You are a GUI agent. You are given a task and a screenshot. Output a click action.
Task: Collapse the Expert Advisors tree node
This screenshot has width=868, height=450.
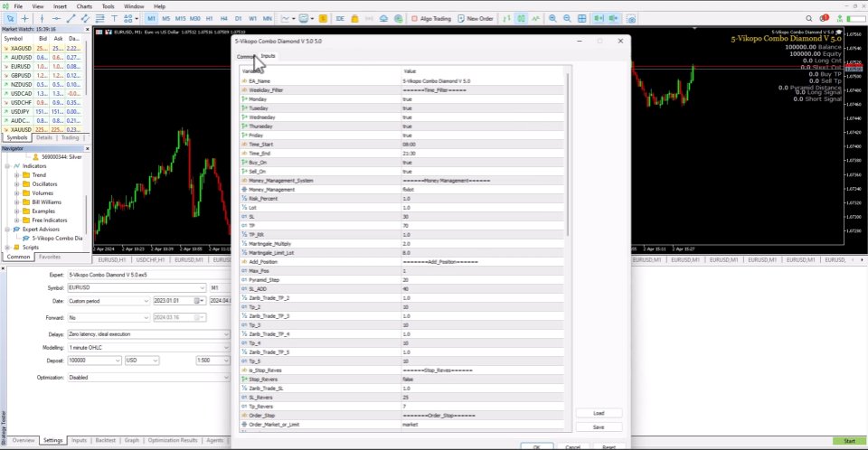click(8, 230)
